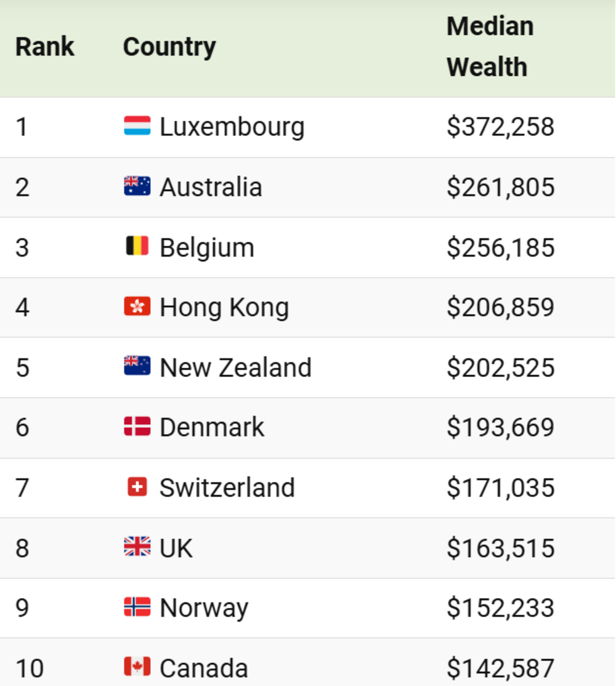This screenshot has height=686, width=616.
Task: Click rank number 9 in Norway row
Action: coord(22,608)
